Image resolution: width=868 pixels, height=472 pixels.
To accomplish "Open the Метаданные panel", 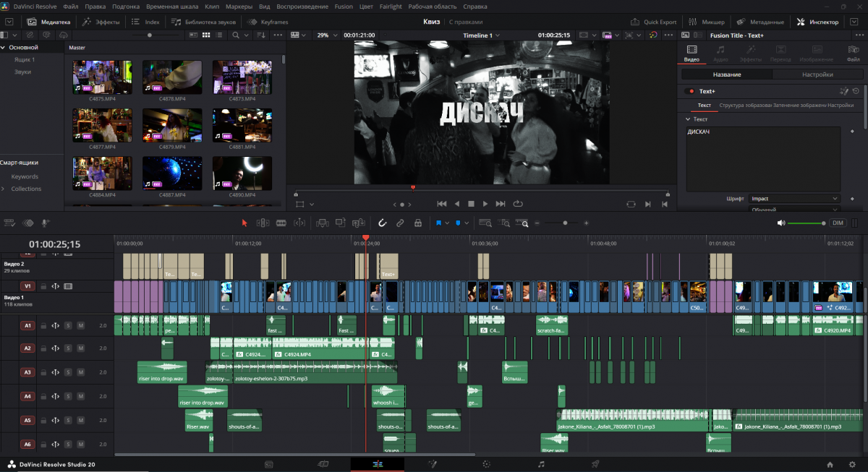I will pos(760,22).
